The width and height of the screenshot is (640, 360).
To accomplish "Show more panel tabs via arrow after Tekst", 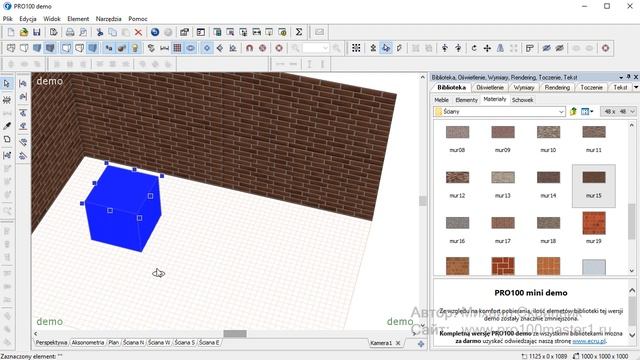I will pyautogui.click(x=636, y=87).
